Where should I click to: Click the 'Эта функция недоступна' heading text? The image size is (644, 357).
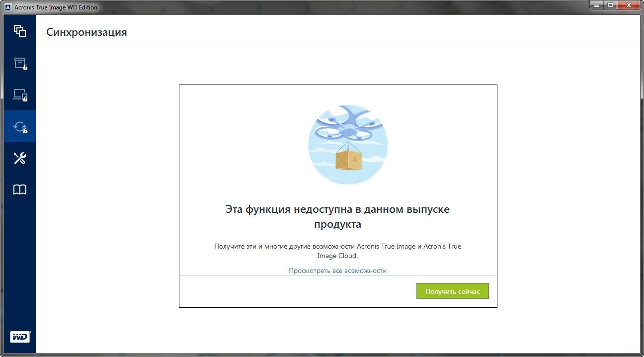pos(337,217)
